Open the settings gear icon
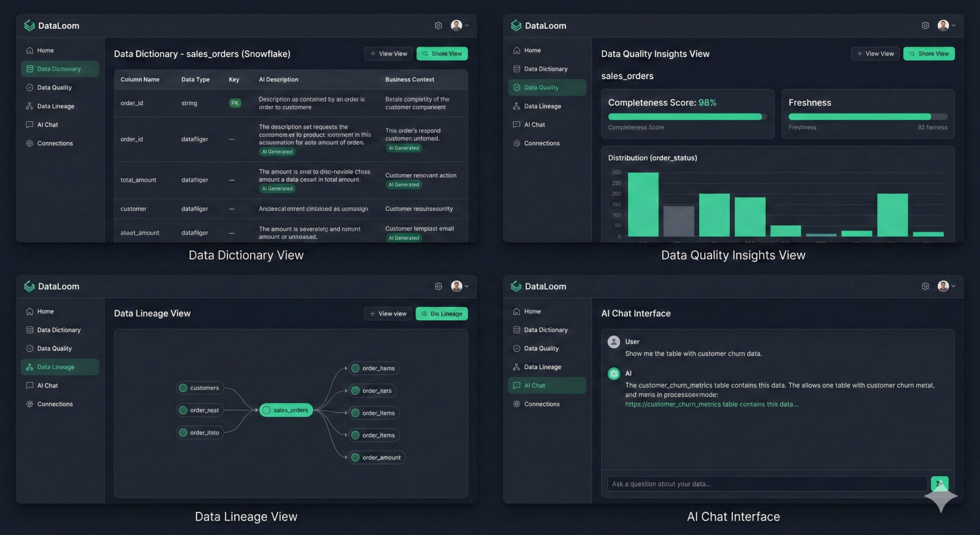Viewport: 980px width, 535px height. click(x=438, y=25)
